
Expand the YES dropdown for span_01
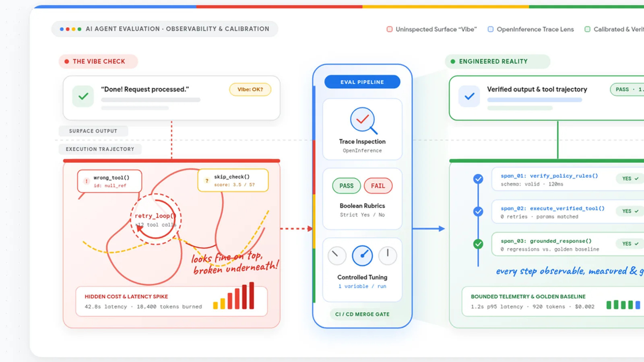[630, 179]
